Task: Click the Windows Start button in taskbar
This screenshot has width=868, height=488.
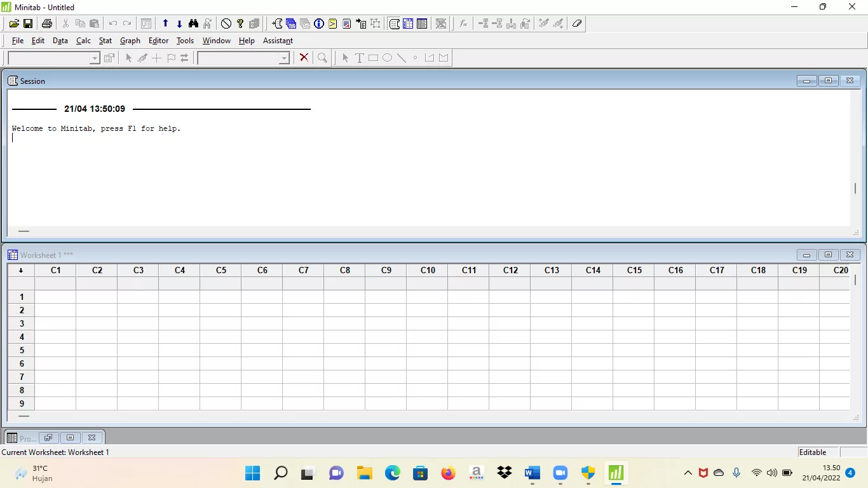Action: tap(253, 473)
